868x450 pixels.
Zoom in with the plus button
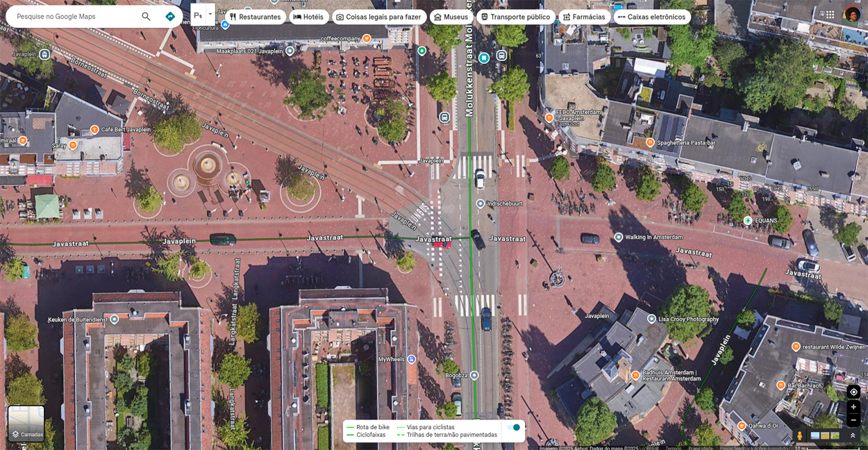[853, 408]
